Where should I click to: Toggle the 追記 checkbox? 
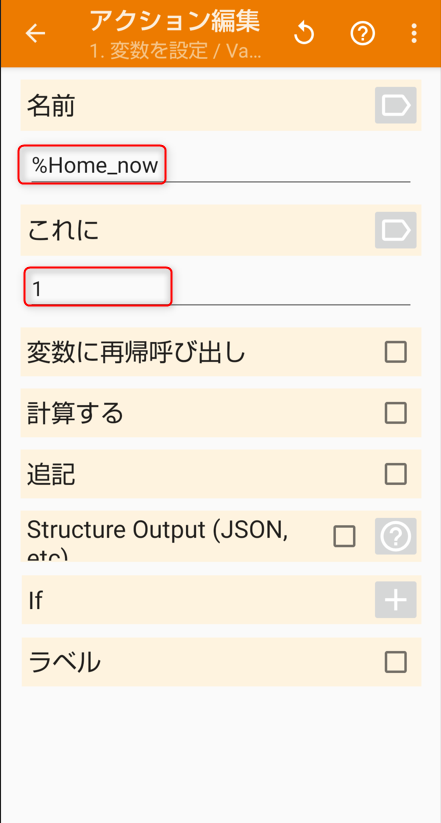tap(395, 474)
